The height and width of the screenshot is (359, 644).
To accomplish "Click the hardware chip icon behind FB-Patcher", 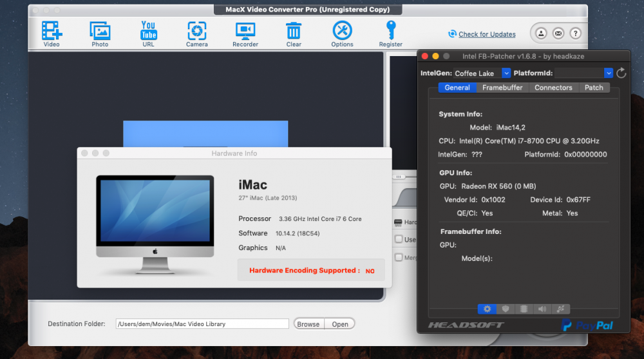I will point(397,222).
